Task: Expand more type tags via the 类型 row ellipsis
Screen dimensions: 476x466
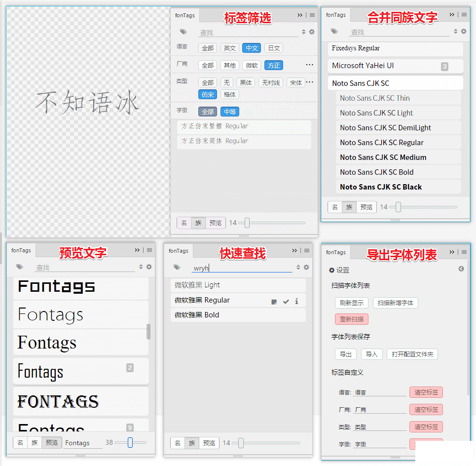Action: coord(309,82)
